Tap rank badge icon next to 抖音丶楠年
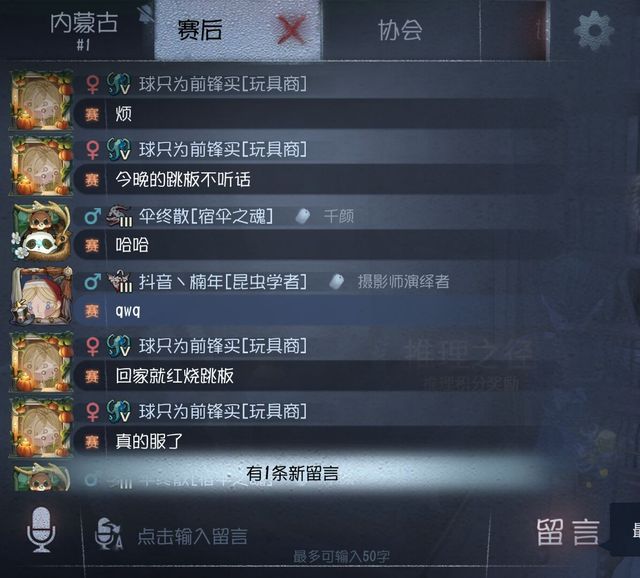The width and height of the screenshot is (640, 578). (x=119, y=281)
